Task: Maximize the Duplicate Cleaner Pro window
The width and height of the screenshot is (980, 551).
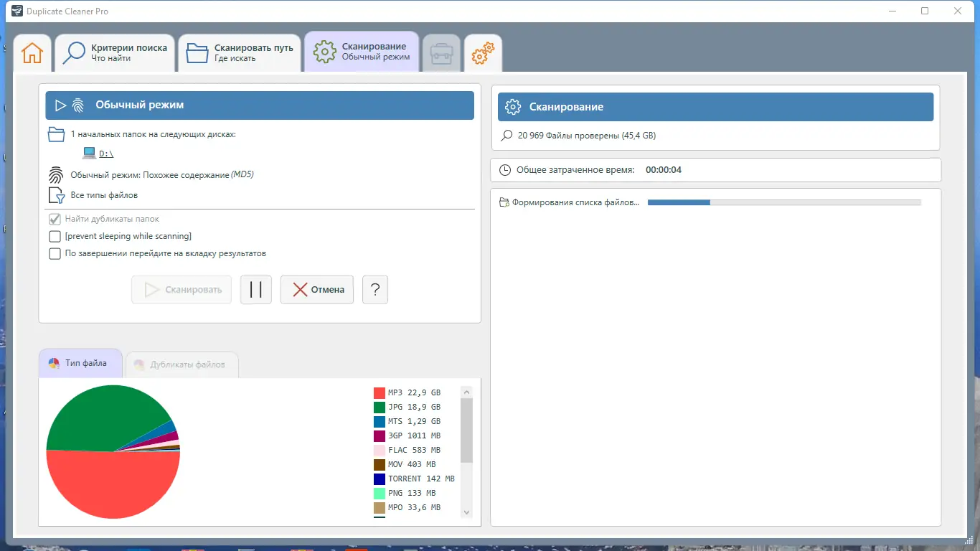Action: click(x=925, y=11)
